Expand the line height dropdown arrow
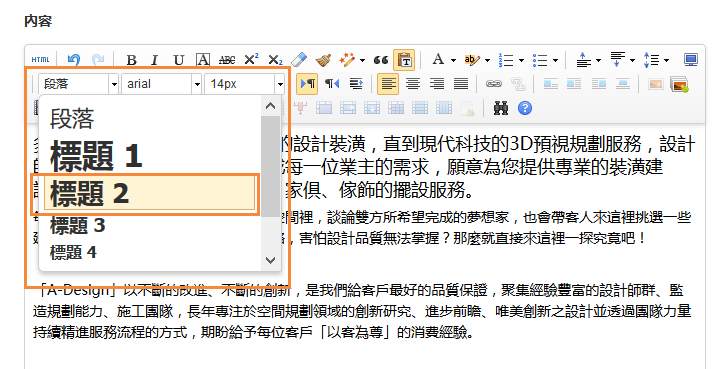 (x=666, y=60)
